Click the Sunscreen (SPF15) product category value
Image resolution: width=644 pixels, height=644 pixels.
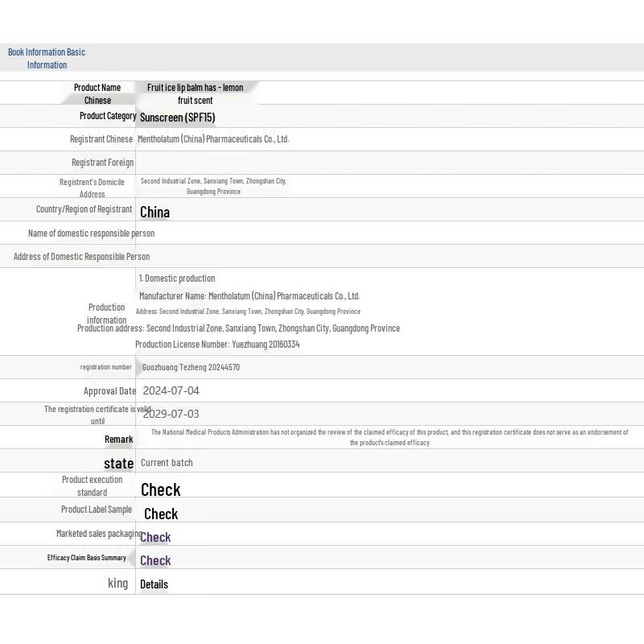(177, 118)
